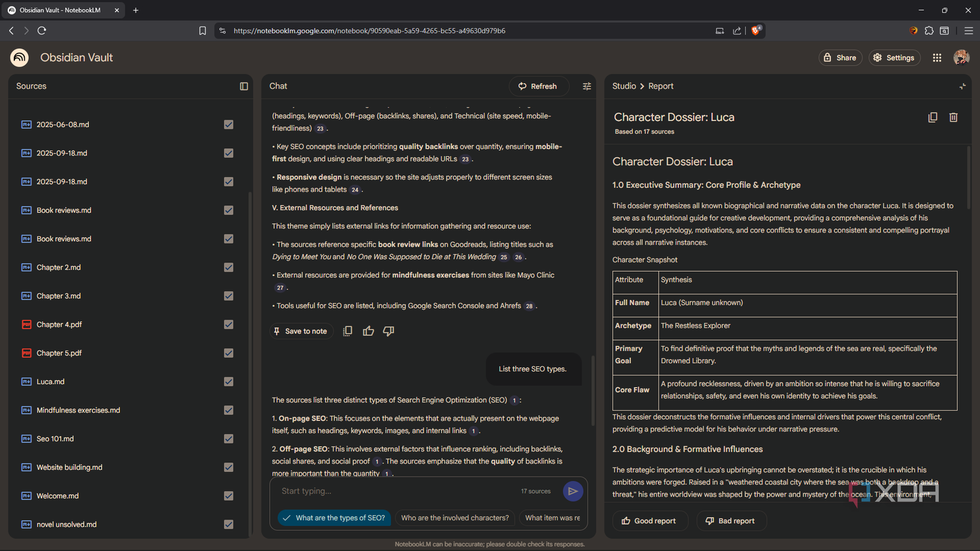Click the Refresh chat button

point(538,86)
